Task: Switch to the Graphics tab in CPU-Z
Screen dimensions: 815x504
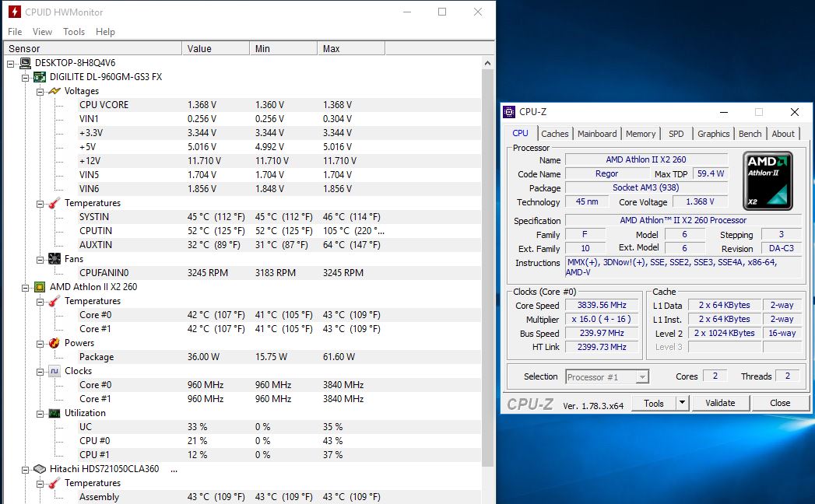Action: tap(714, 134)
